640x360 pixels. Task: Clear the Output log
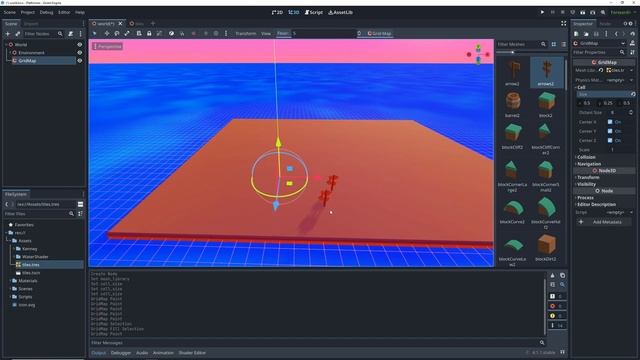[553, 276]
